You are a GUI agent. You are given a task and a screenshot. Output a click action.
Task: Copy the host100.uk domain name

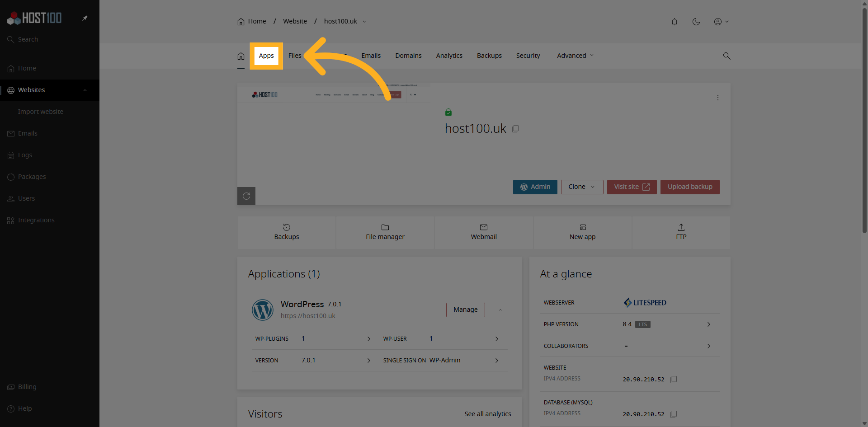point(515,129)
